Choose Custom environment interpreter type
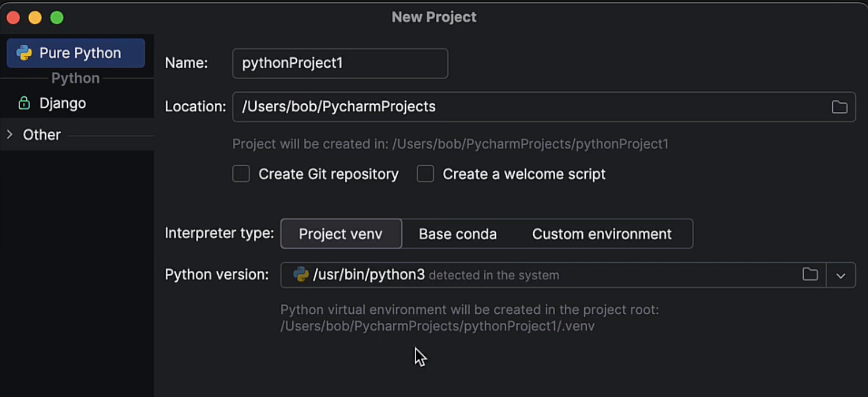 click(601, 234)
